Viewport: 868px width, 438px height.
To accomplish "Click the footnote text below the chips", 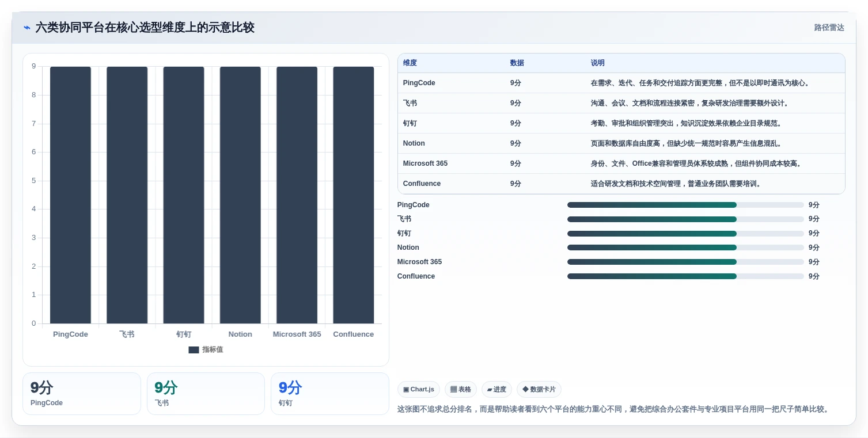I will click(x=614, y=409).
